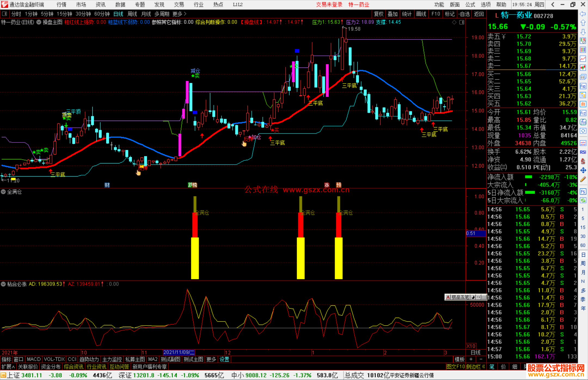Screen dimensions: 588x380
Task: Open 图文F10 link at bottom
Action: click(x=455, y=367)
